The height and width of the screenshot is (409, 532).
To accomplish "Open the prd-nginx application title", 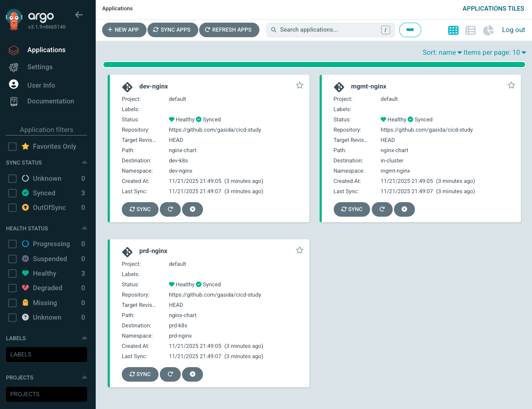I will [x=153, y=251].
